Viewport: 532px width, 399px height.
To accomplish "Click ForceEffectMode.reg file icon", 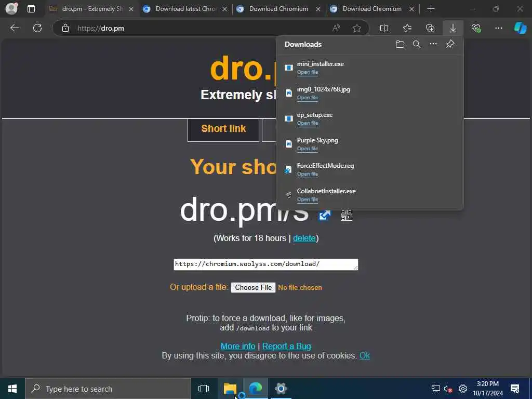I will tap(288, 169).
